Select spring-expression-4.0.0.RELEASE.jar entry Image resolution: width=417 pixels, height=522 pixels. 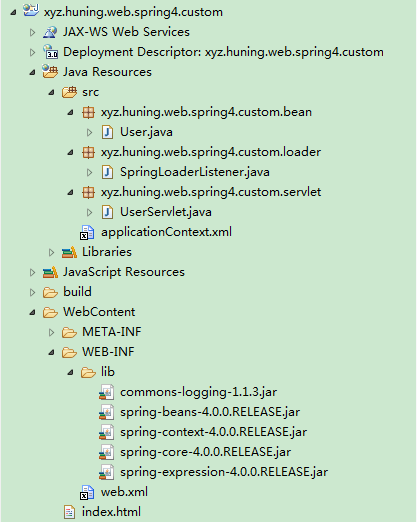[x=224, y=472]
